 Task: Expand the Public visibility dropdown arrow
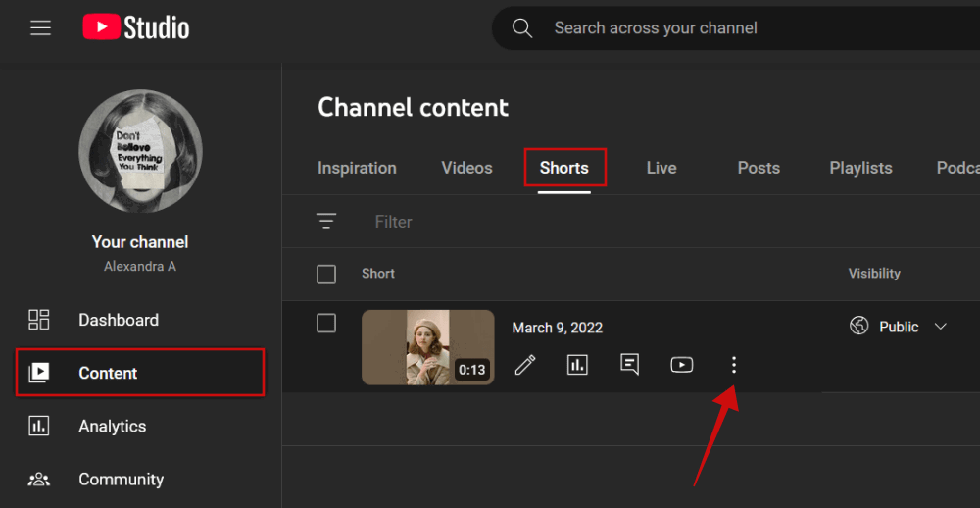[941, 327]
